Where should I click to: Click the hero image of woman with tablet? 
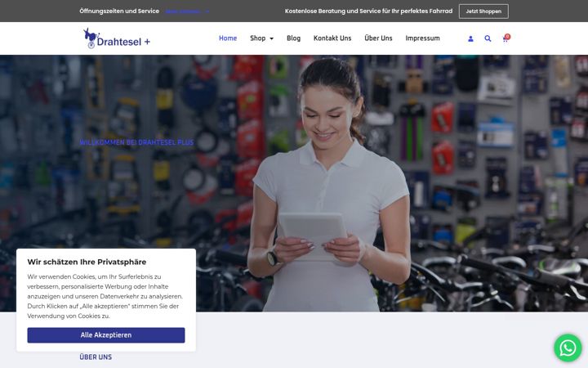pyautogui.click(x=294, y=183)
